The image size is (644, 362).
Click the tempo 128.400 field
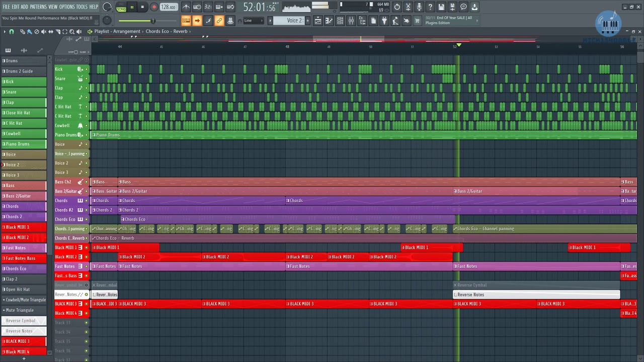169,7
